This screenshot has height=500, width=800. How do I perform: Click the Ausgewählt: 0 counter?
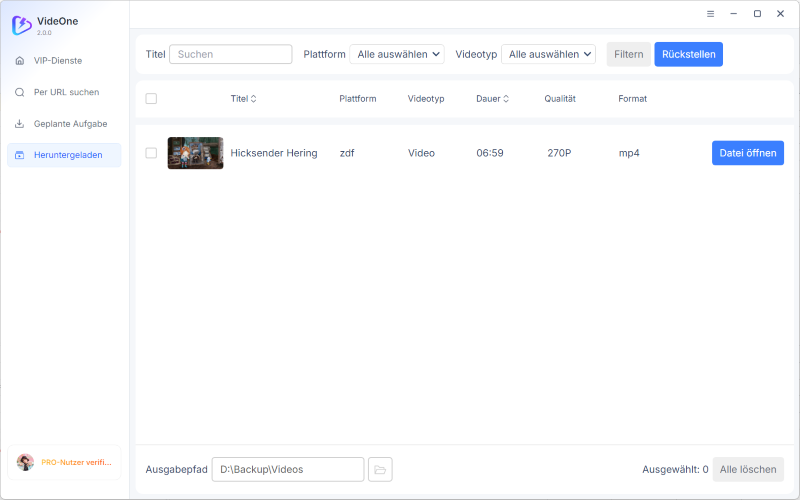(676, 469)
